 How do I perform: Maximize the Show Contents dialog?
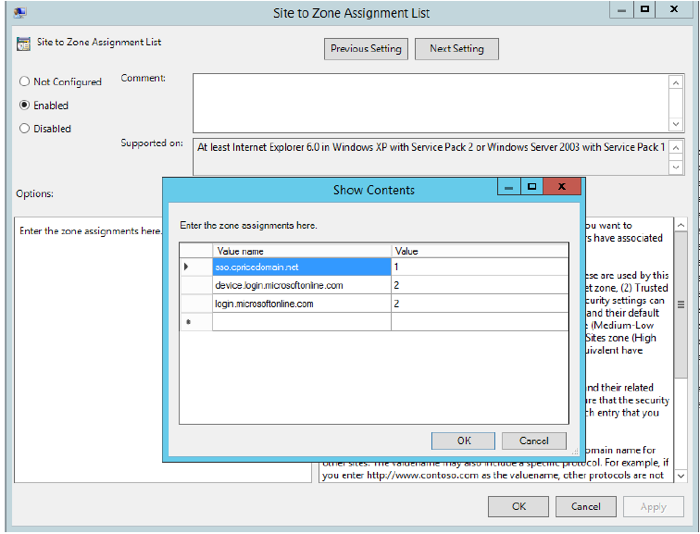(x=532, y=187)
